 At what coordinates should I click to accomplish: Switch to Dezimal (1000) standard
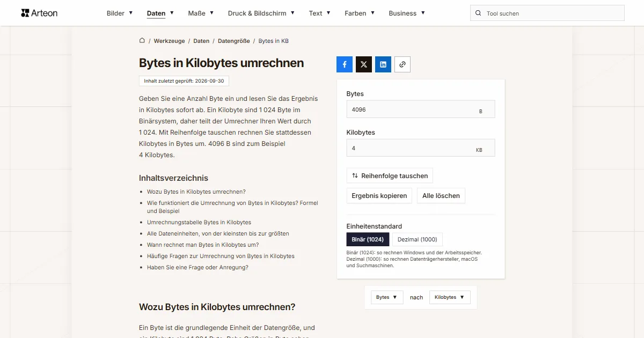point(418,239)
